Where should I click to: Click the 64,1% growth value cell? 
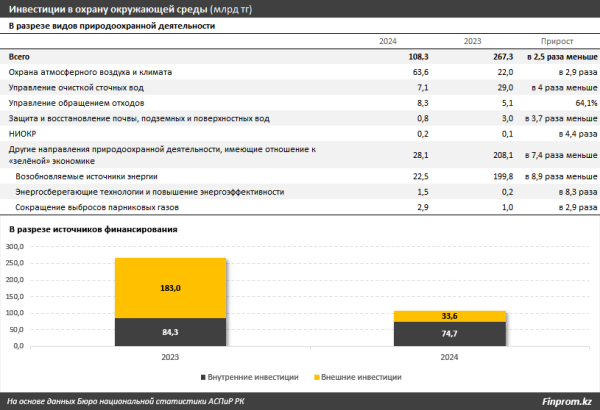(572, 103)
